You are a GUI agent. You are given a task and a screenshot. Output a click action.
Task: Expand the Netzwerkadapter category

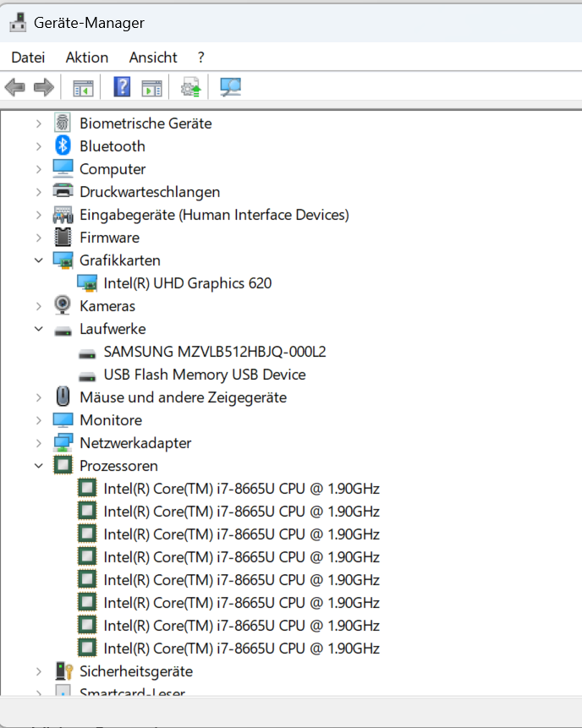[x=39, y=443]
